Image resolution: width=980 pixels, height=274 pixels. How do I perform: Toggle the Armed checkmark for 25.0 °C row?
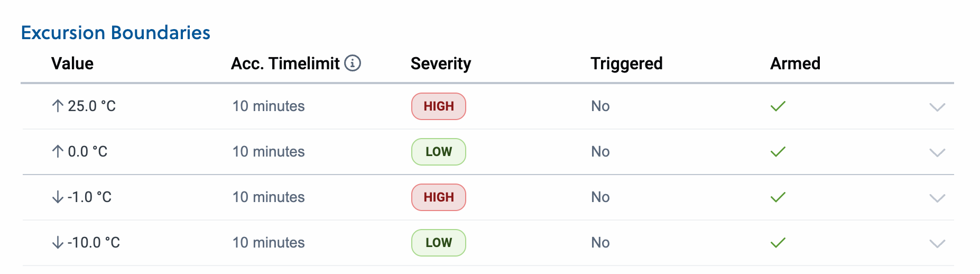pyautogui.click(x=778, y=106)
